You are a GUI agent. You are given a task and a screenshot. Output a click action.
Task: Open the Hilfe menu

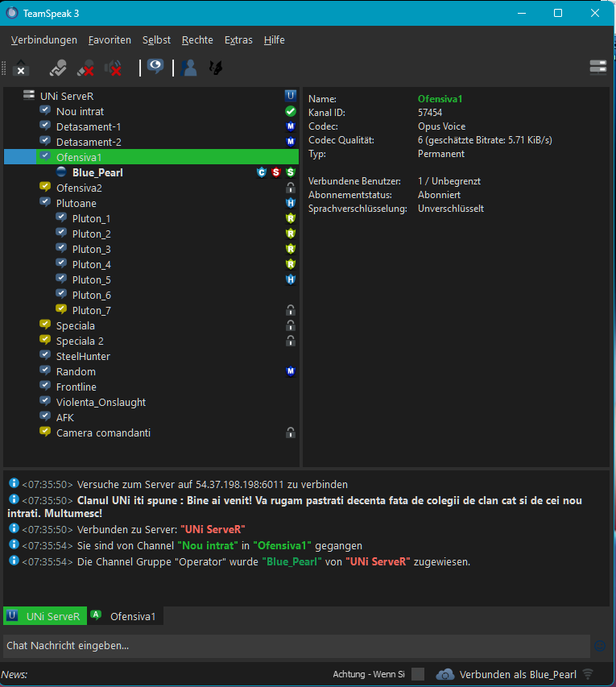click(x=275, y=40)
